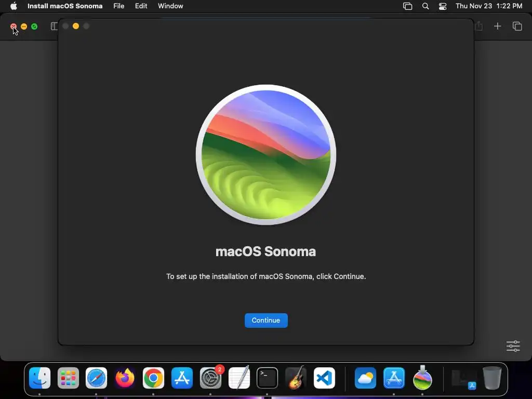
Task: Open Spotlight search in the menu bar
Action: coord(425,6)
